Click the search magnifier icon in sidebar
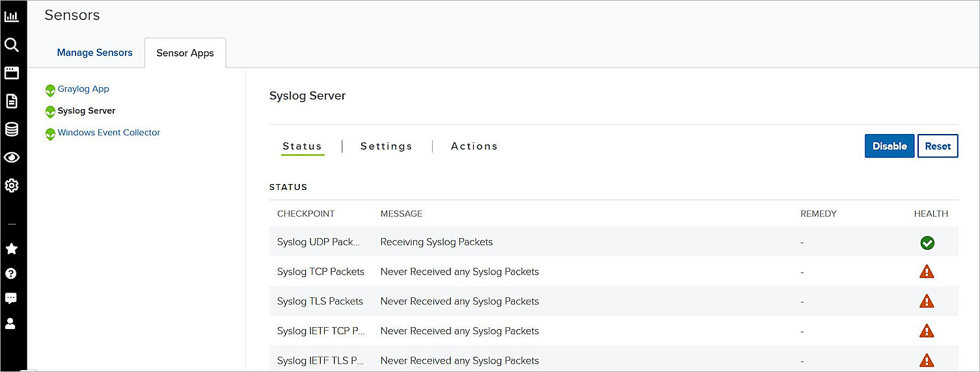The width and height of the screenshot is (980, 372). [12, 45]
